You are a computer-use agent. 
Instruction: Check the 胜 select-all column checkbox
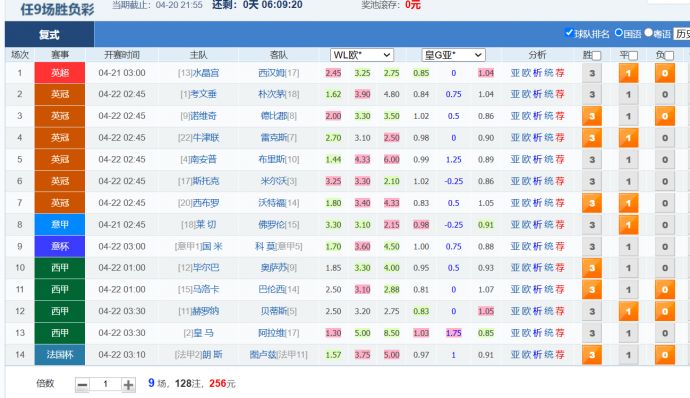597,55
